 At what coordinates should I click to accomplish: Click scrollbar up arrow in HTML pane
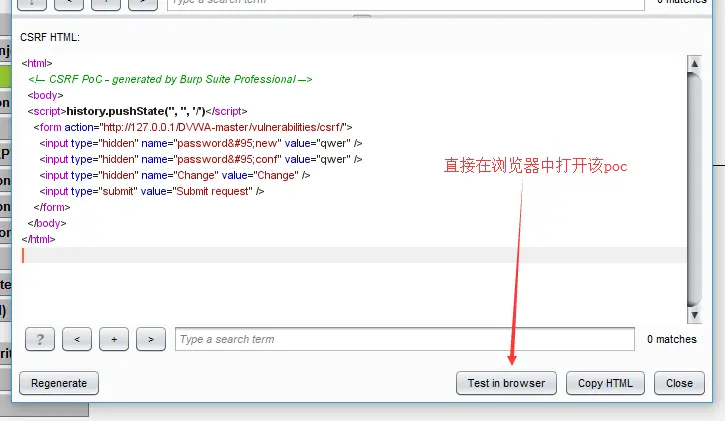point(694,64)
